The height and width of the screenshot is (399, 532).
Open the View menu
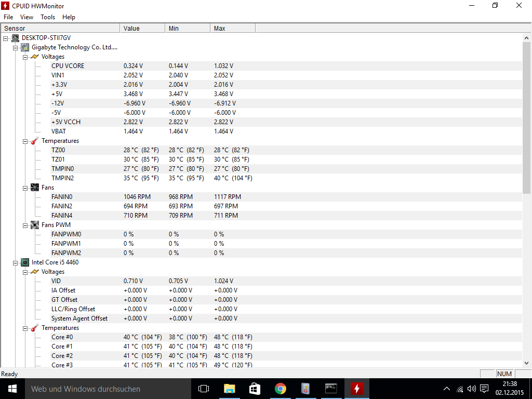click(26, 17)
